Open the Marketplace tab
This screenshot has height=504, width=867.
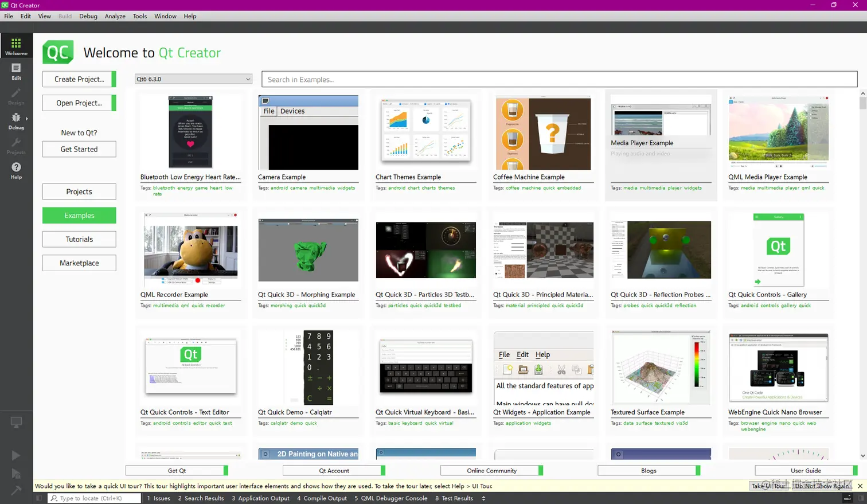79,263
